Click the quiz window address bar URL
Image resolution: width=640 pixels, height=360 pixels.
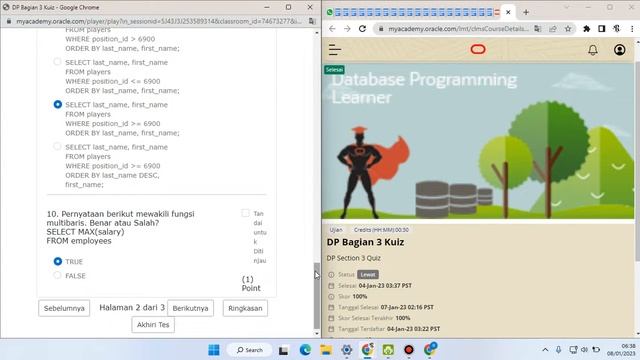click(158, 21)
